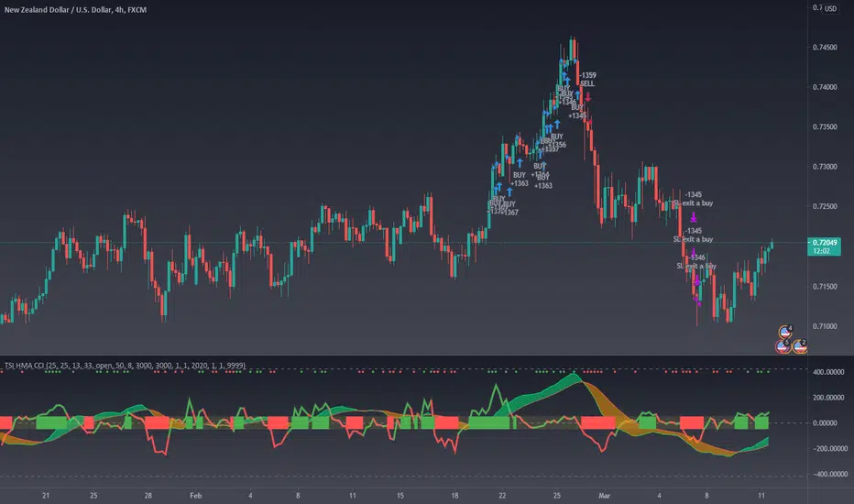The height and width of the screenshot is (504, 854).
Task: Click the economic event flag with badge 4
Action: (785, 332)
